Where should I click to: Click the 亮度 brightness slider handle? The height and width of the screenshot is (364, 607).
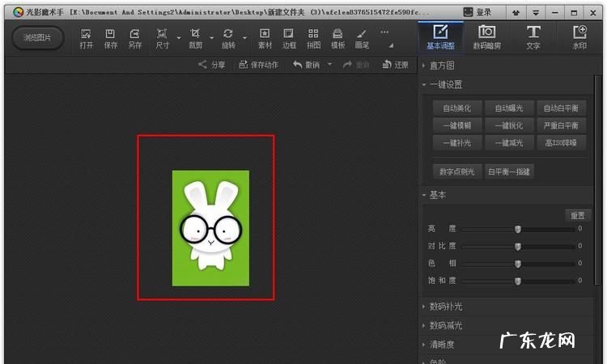(517, 229)
